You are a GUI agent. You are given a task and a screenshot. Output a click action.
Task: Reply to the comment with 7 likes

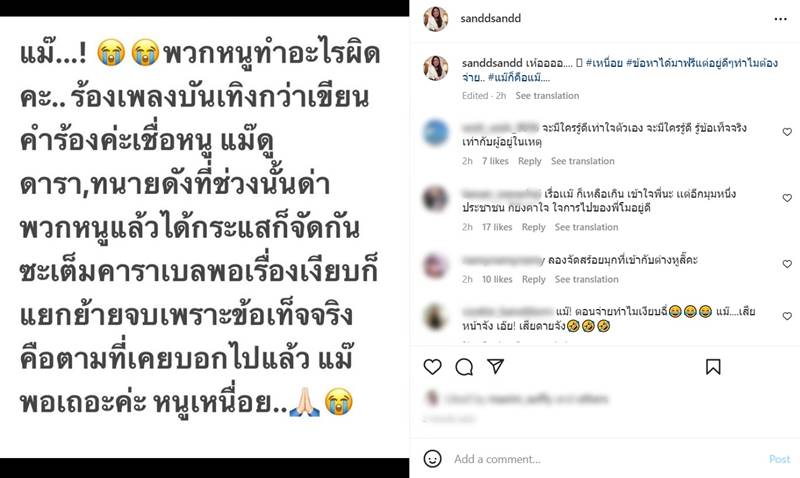point(530,161)
